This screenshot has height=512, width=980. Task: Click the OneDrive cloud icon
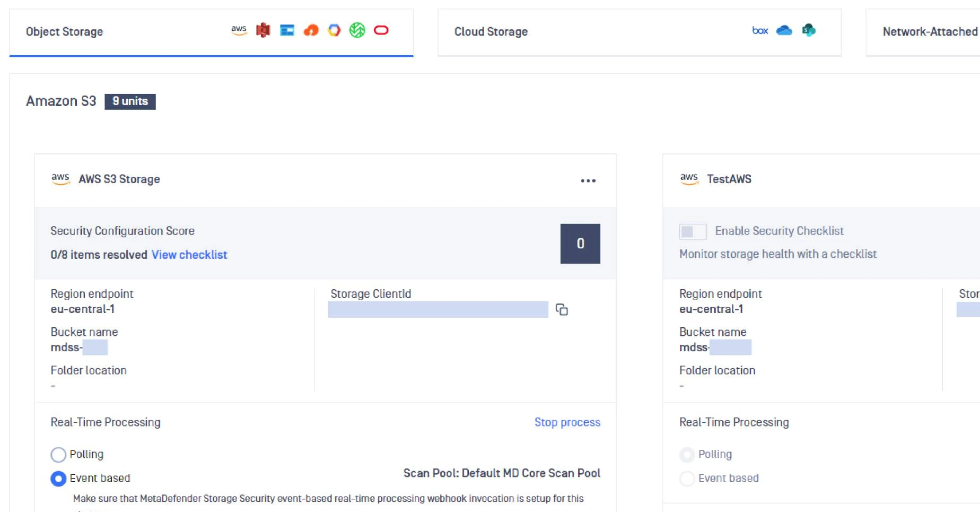coord(784,30)
